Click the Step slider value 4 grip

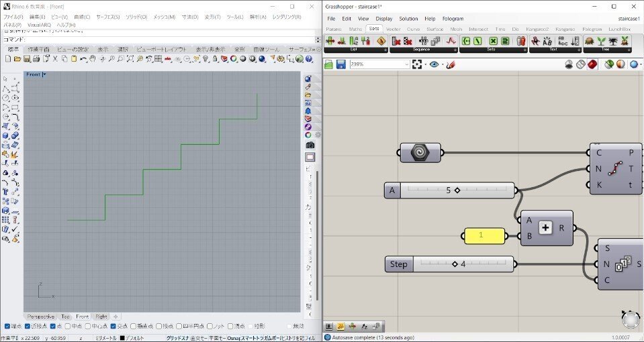point(455,264)
